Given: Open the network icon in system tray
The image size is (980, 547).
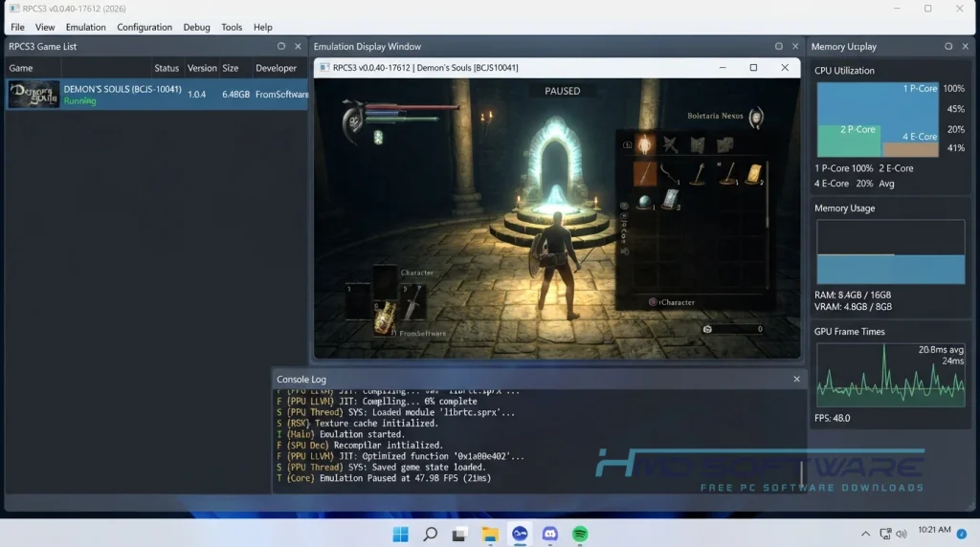Looking at the screenshot, I should point(885,534).
